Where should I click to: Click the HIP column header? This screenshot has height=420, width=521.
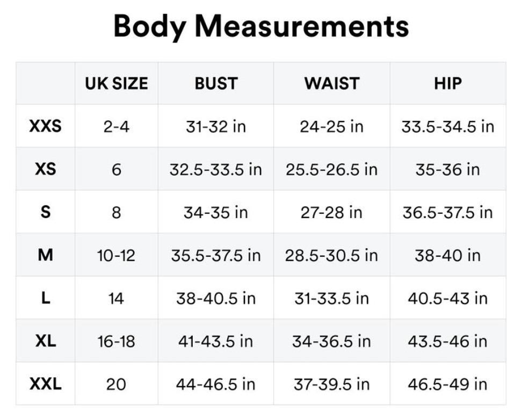[447, 83]
